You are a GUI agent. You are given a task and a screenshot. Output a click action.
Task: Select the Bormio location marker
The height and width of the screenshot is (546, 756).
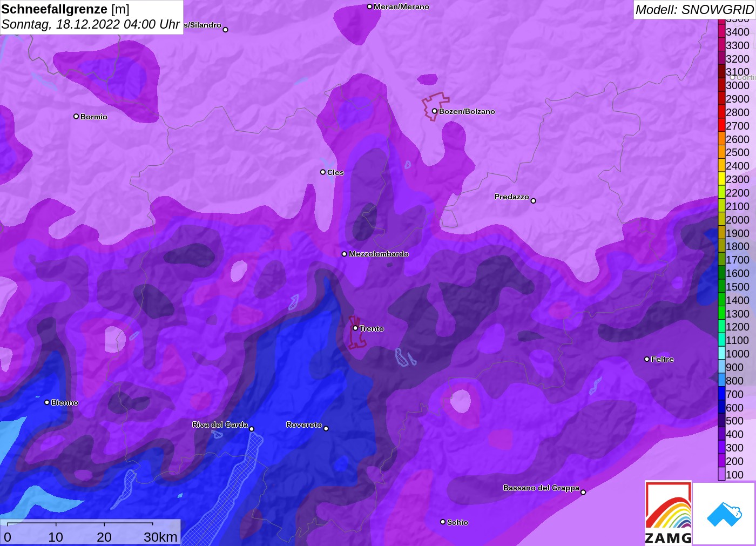coord(76,116)
